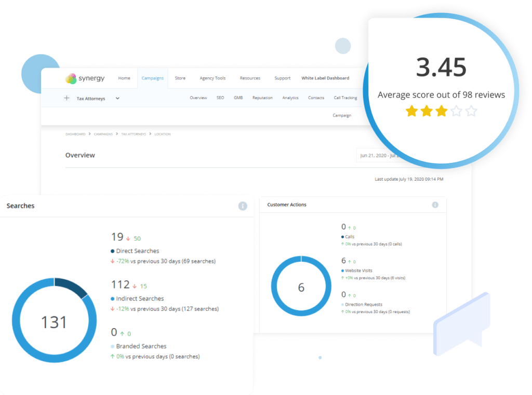Open the Home menu item
This screenshot has height=395, width=532.
pyautogui.click(x=124, y=78)
